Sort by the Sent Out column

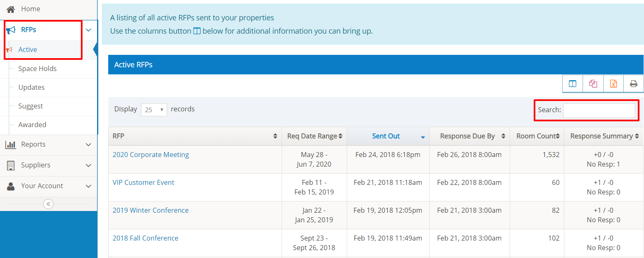pos(386,136)
